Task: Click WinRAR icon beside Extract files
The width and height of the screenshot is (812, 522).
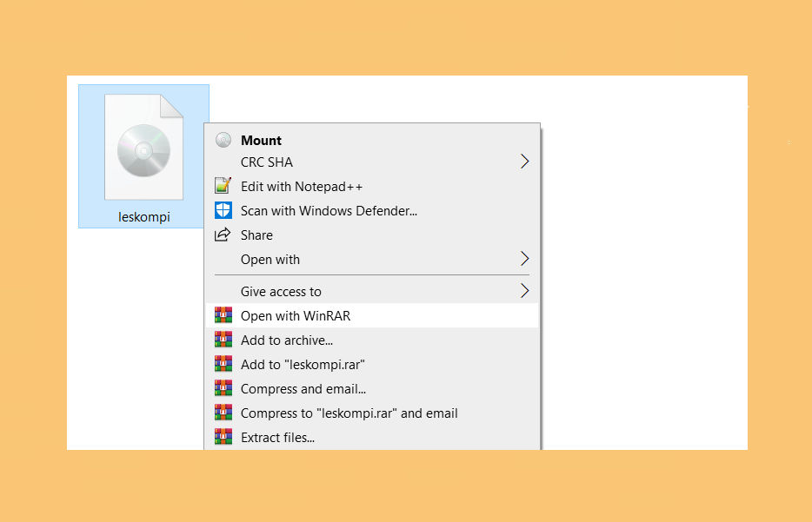Action: [223, 437]
